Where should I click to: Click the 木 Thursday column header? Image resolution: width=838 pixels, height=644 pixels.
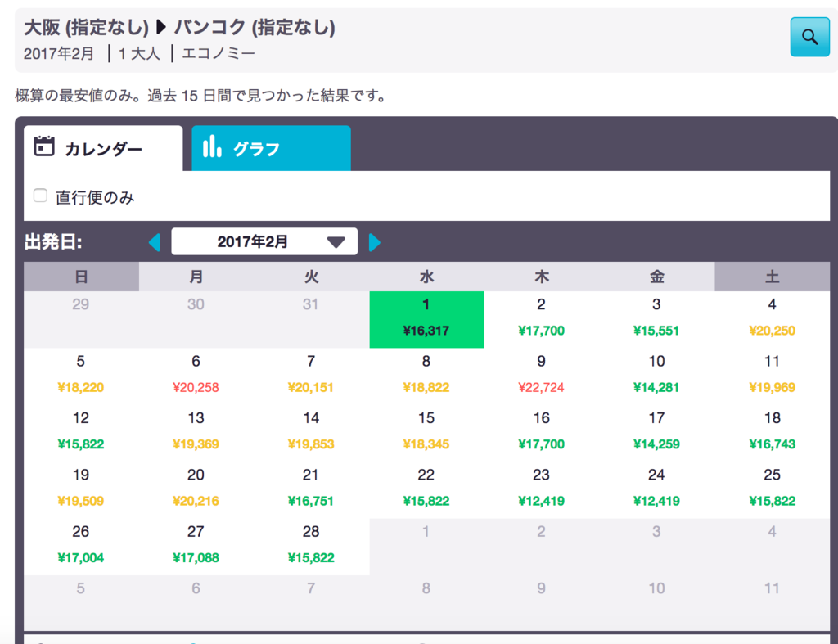pos(542,277)
